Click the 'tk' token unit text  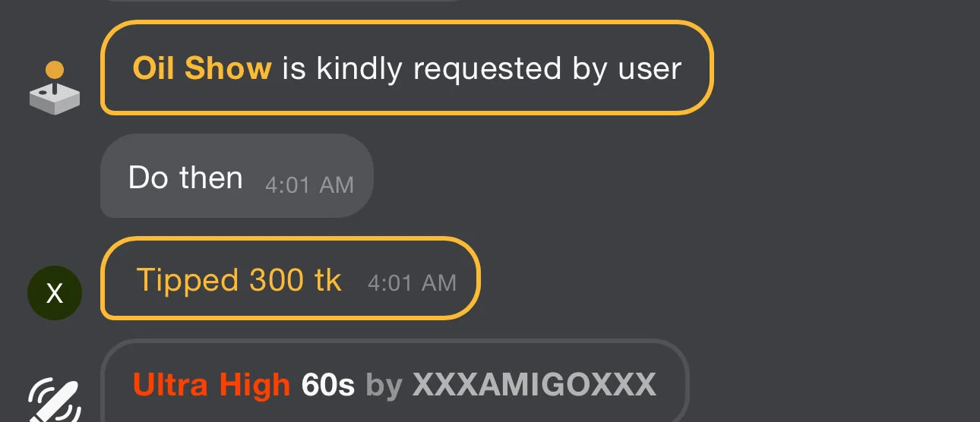point(328,280)
